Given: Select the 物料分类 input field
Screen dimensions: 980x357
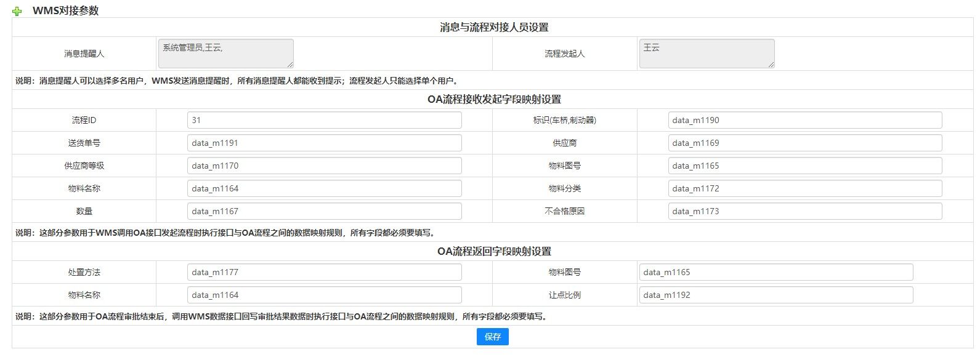Looking at the screenshot, I should point(804,188).
